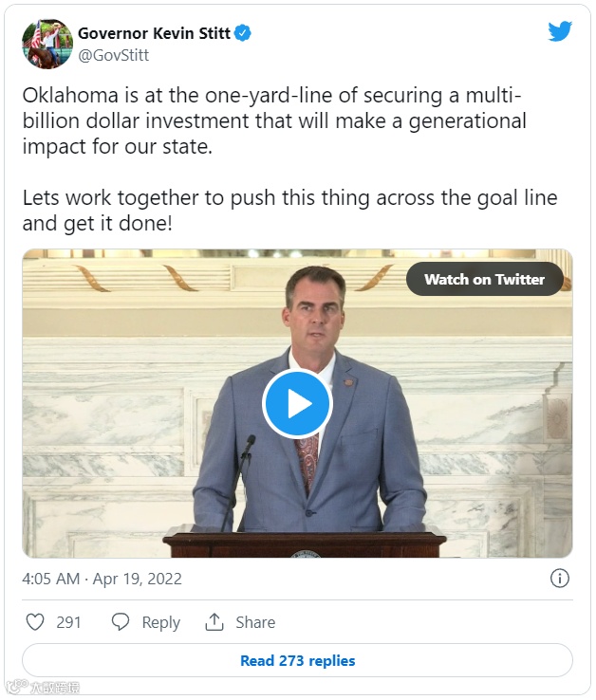The width and height of the screenshot is (596, 700).
Task: Play the embedded video
Action: coord(297,403)
